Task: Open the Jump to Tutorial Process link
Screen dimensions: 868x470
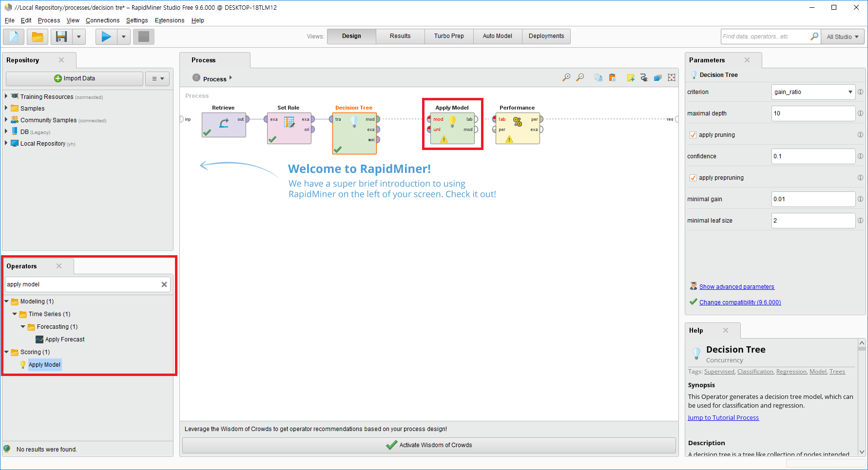Action: 723,418
